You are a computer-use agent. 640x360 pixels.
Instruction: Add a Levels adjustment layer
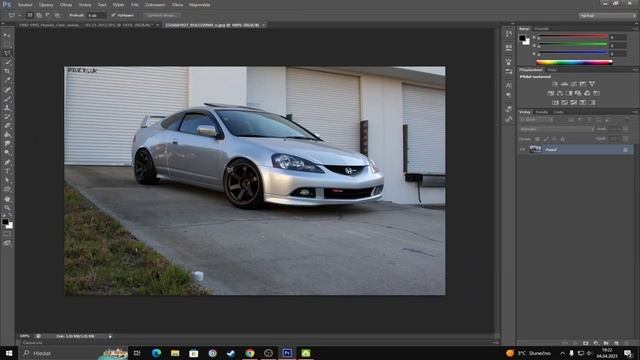(564, 84)
